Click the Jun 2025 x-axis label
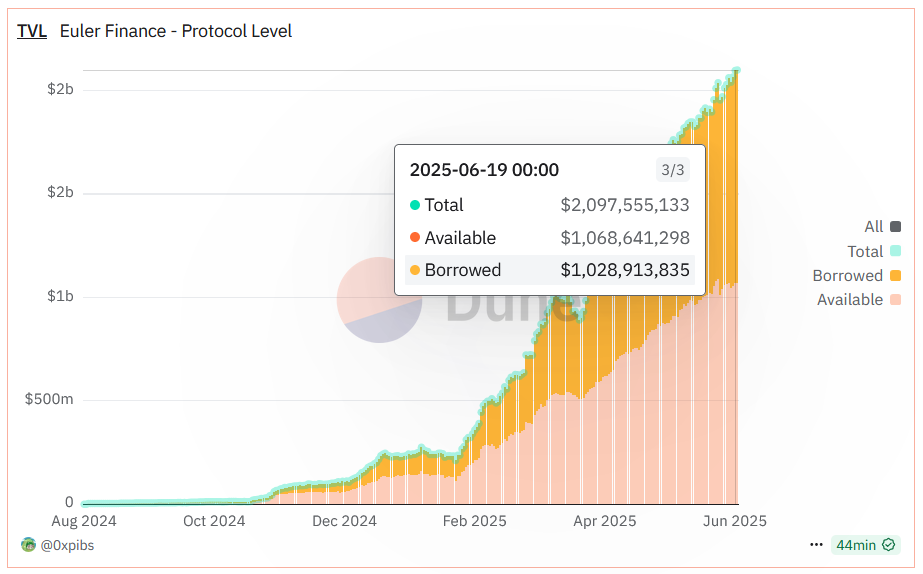This screenshot has width=923, height=574. point(735,521)
